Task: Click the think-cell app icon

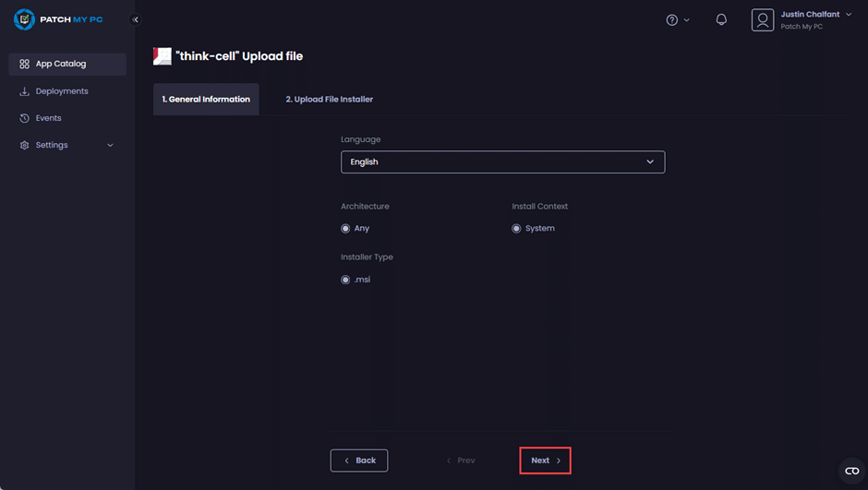Action: pyautogui.click(x=163, y=56)
